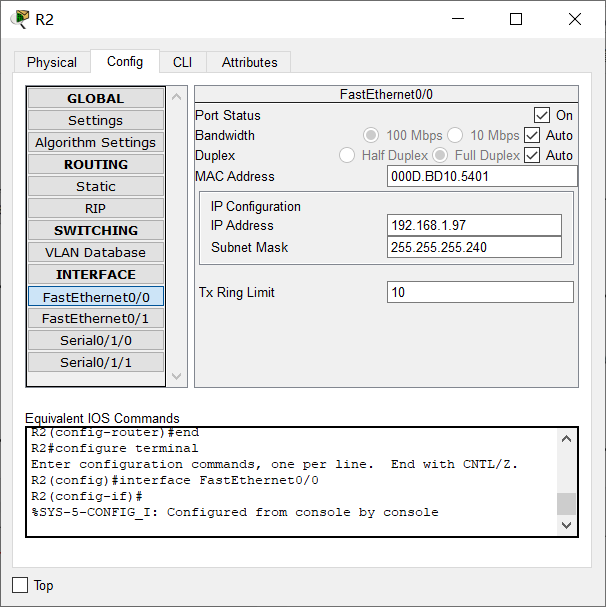Image resolution: width=606 pixels, height=607 pixels.
Task: Click the '%SYS-5-CONFIG_I' console message
Action: coord(235,512)
